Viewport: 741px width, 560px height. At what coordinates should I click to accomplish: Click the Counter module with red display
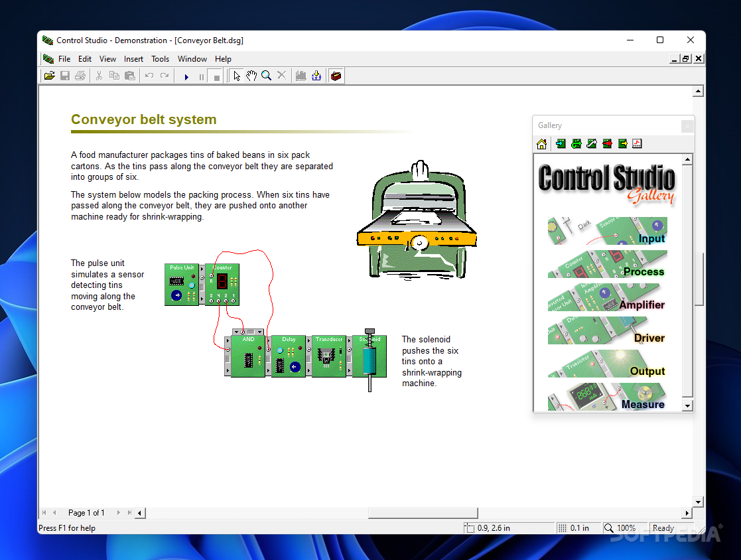pos(222,285)
